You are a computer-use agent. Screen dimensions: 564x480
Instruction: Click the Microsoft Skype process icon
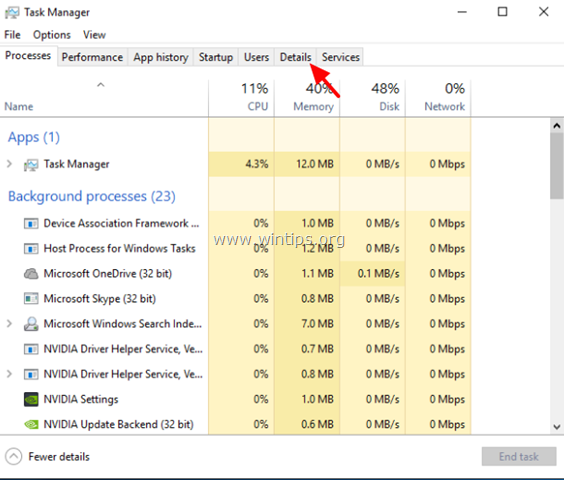31,299
